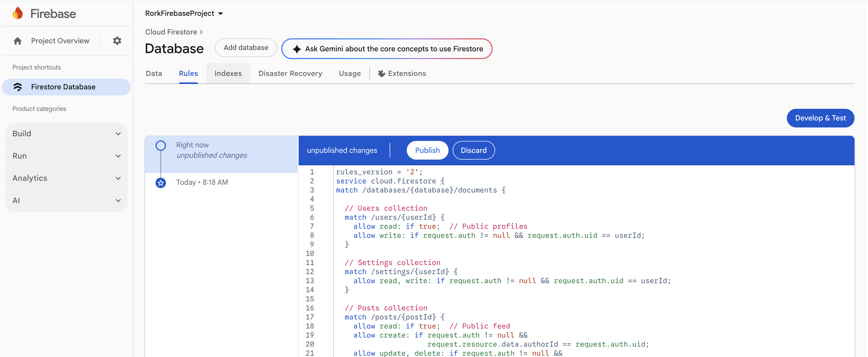
Task: Click the Project Overview home icon
Action: [x=18, y=41]
